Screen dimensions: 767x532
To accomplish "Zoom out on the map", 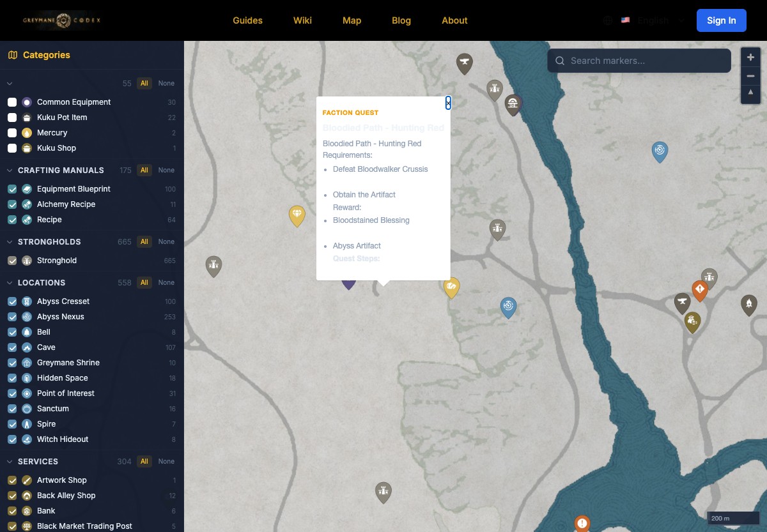I will tap(750, 76).
